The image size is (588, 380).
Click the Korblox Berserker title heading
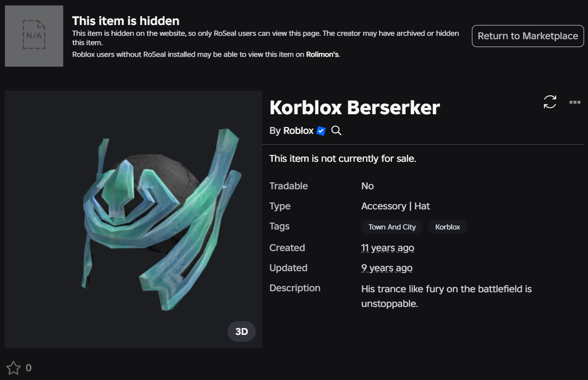pyautogui.click(x=354, y=107)
